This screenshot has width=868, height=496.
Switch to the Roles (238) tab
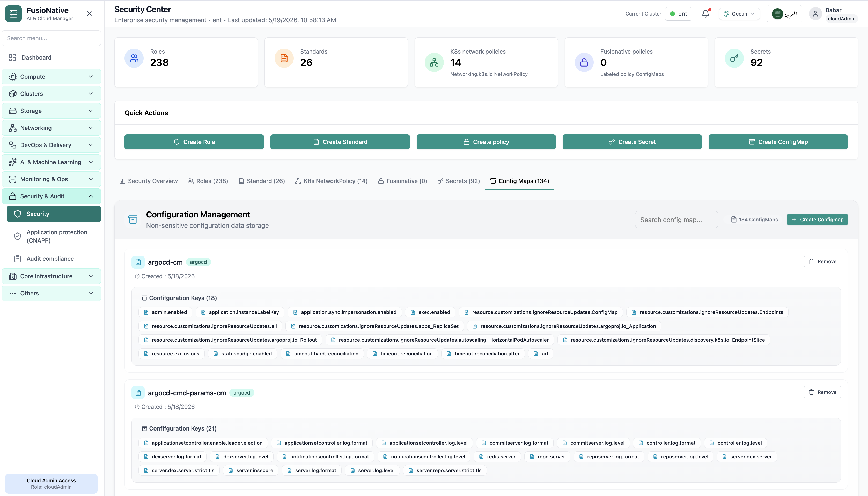[208, 181]
